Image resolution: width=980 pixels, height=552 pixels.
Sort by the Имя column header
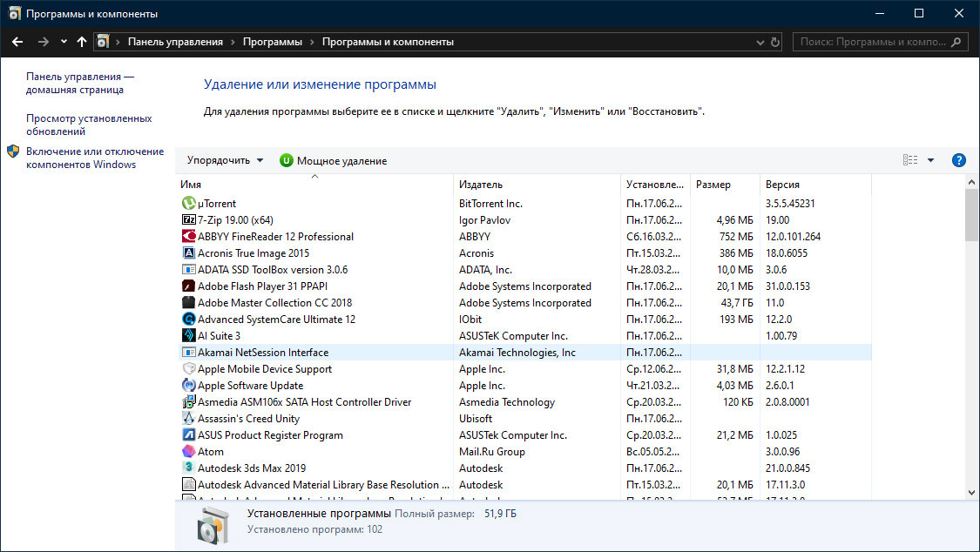[x=314, y=185]
